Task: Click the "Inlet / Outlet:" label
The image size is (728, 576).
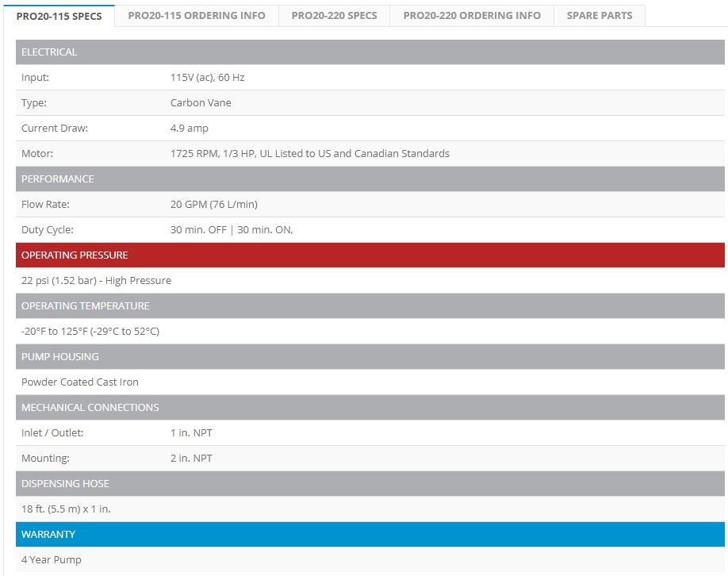Action: [x=52, y=433]
